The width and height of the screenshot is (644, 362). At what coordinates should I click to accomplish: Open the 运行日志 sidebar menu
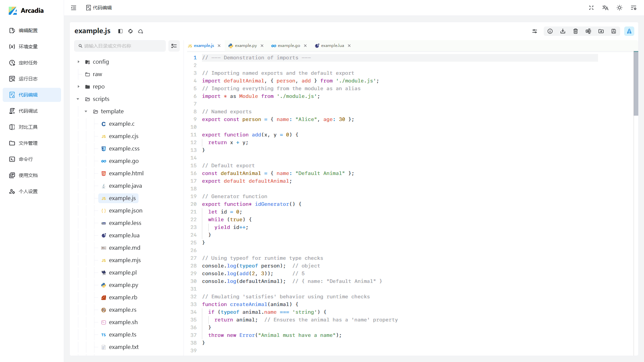coord(28,79)
